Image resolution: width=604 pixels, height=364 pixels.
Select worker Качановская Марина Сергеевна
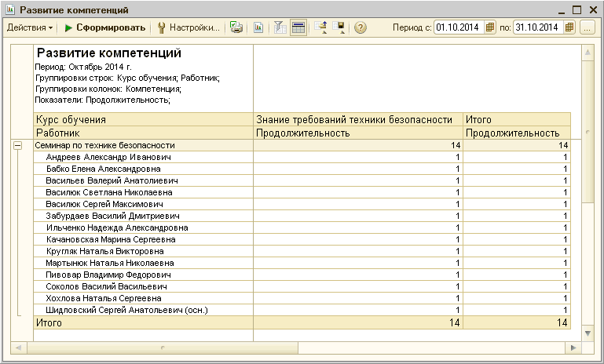coord(143,239)
